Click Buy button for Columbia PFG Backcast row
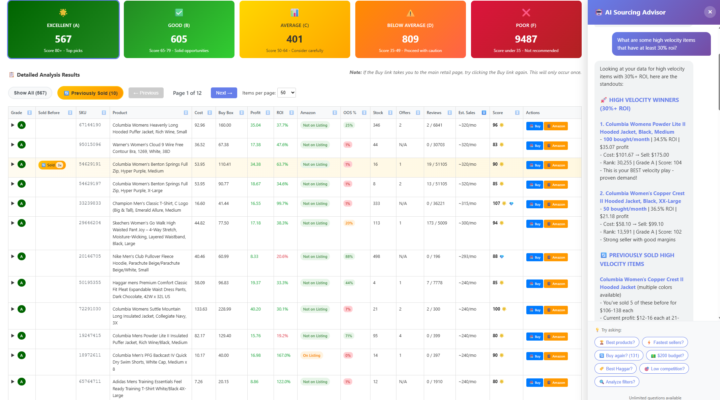Image resolution: width=720 pixels, height=400 pixels. [534, 356]
